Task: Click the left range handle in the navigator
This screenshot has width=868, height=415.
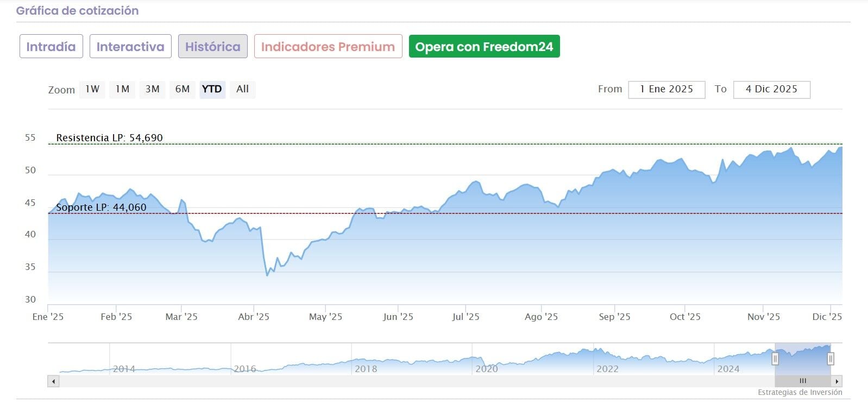Action: click(775, 359)
